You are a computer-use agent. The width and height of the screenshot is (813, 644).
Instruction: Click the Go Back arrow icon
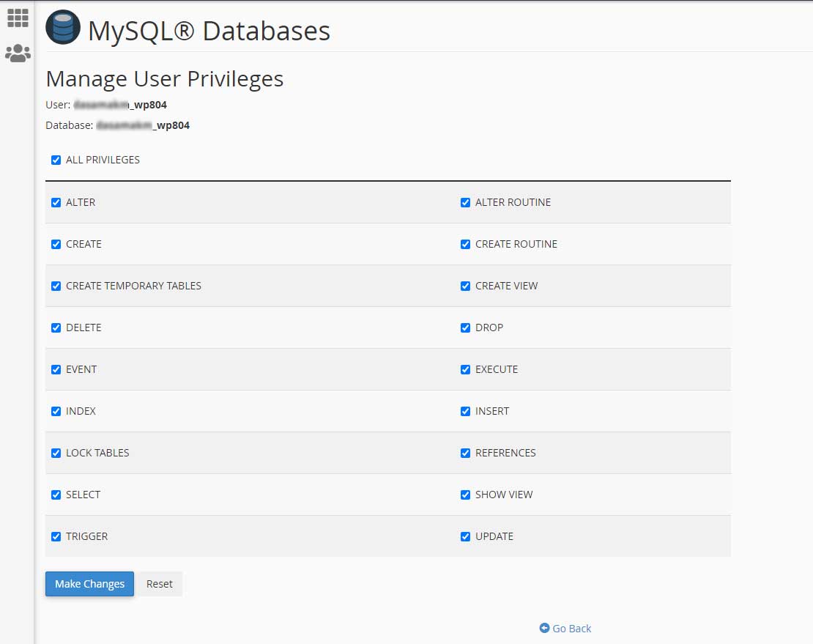pyautogui.click(x=544, y=628)
